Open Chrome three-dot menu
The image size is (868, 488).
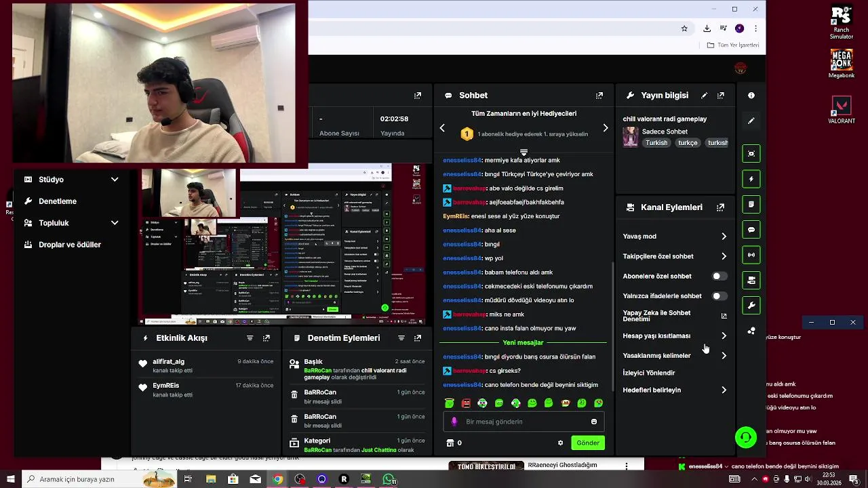click(755, 28)
